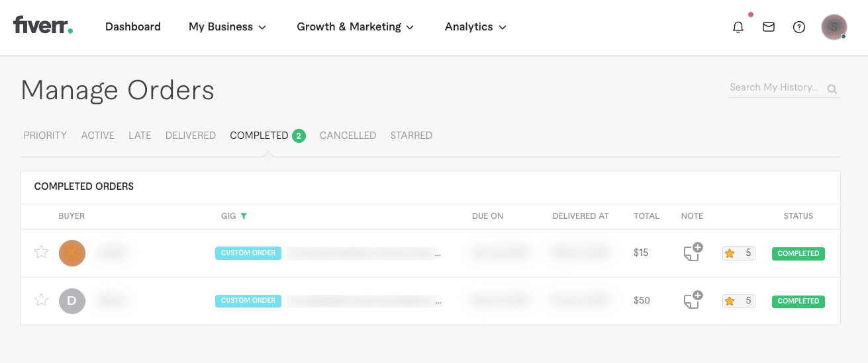
Task: Open the messages envelope icon
Action: [x=769, y=27]
